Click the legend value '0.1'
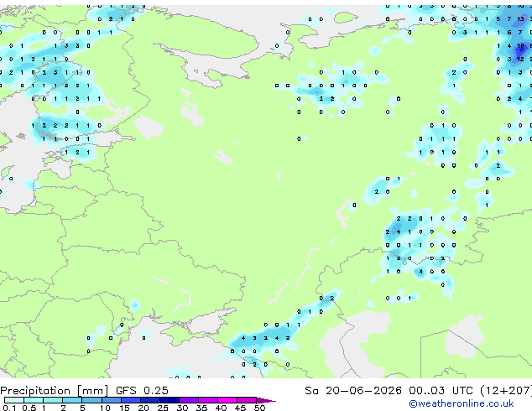Viewport: 532px width, 411px height. pos(9,408)
